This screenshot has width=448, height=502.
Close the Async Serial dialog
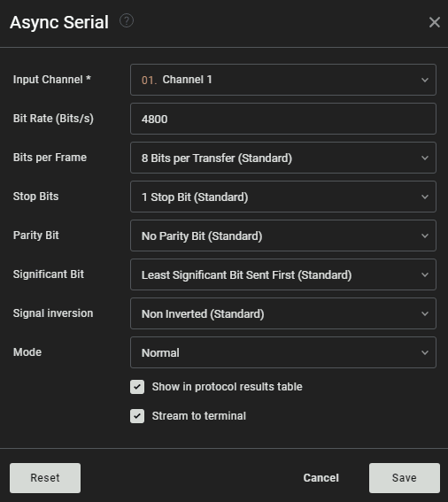tap(434, 22)
